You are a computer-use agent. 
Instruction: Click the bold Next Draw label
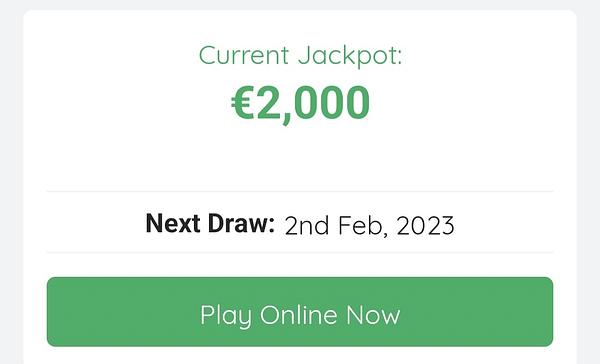click(x=210, y=224)
